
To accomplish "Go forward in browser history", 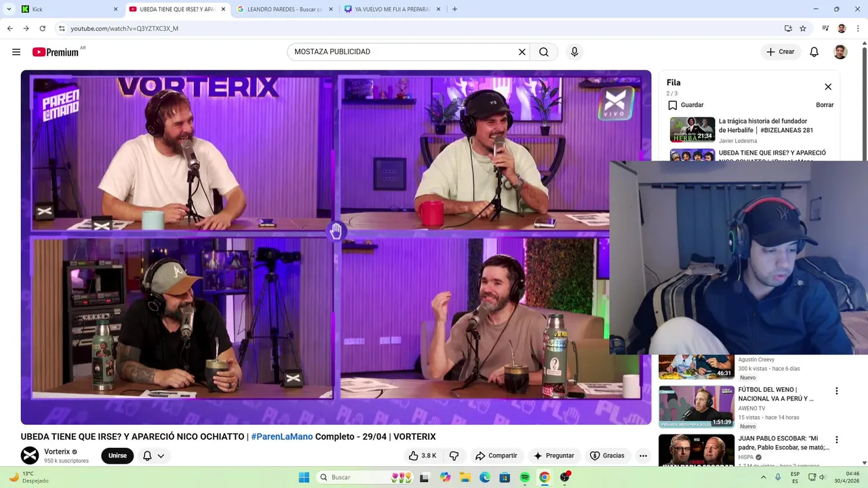I will click(x=26, y=28).
